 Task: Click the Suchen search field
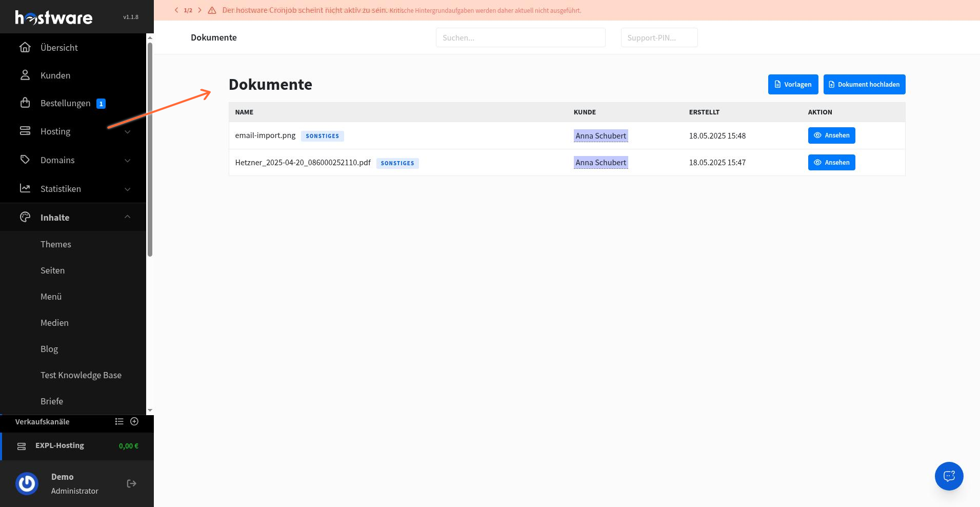click(521, 37)
